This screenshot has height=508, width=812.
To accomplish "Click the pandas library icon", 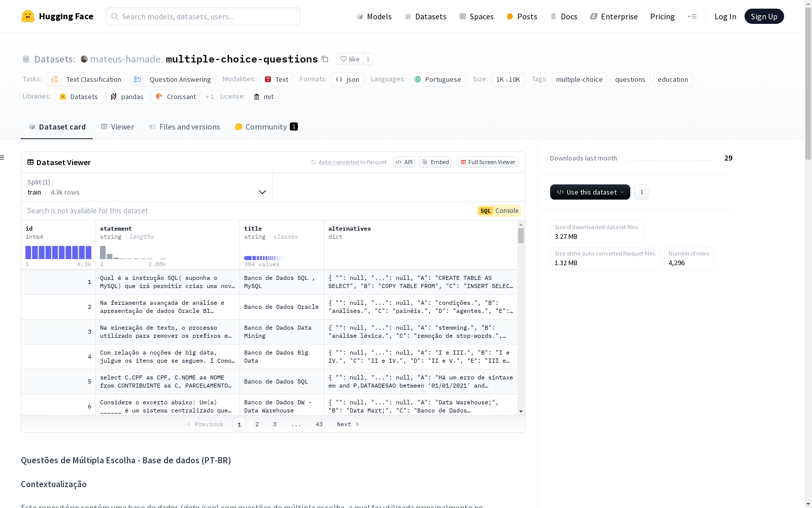I will [114, 97].
